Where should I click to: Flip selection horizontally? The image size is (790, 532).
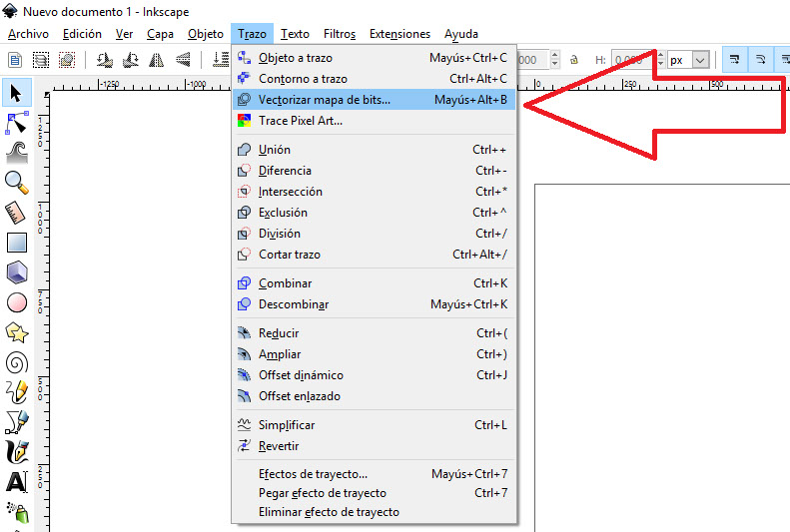click(156, 60)
